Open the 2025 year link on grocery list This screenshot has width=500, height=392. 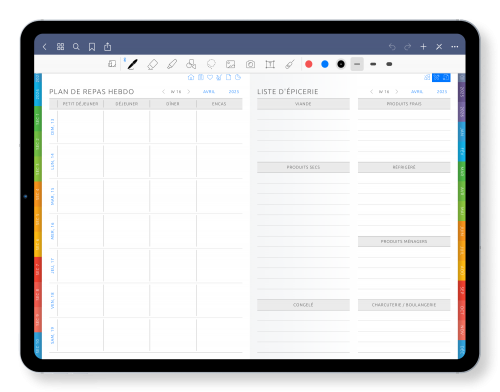pos(442,91)
